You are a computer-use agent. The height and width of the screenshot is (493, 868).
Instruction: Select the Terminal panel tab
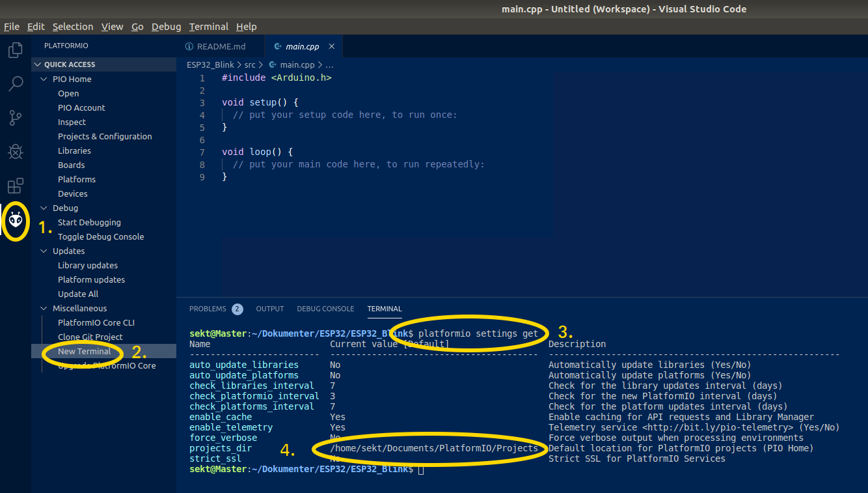[x=385, y=309]
